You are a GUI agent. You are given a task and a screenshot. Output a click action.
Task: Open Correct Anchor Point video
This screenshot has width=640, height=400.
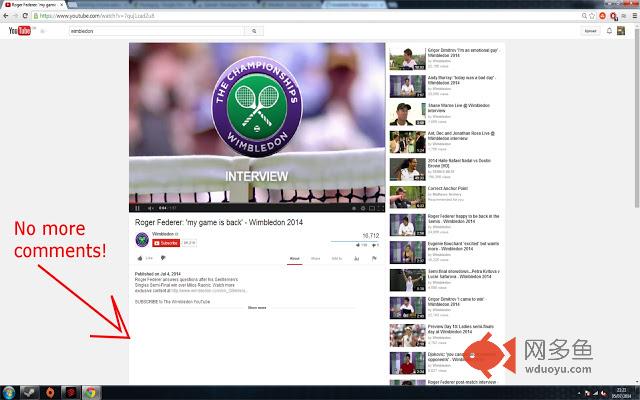pos(445,197)
